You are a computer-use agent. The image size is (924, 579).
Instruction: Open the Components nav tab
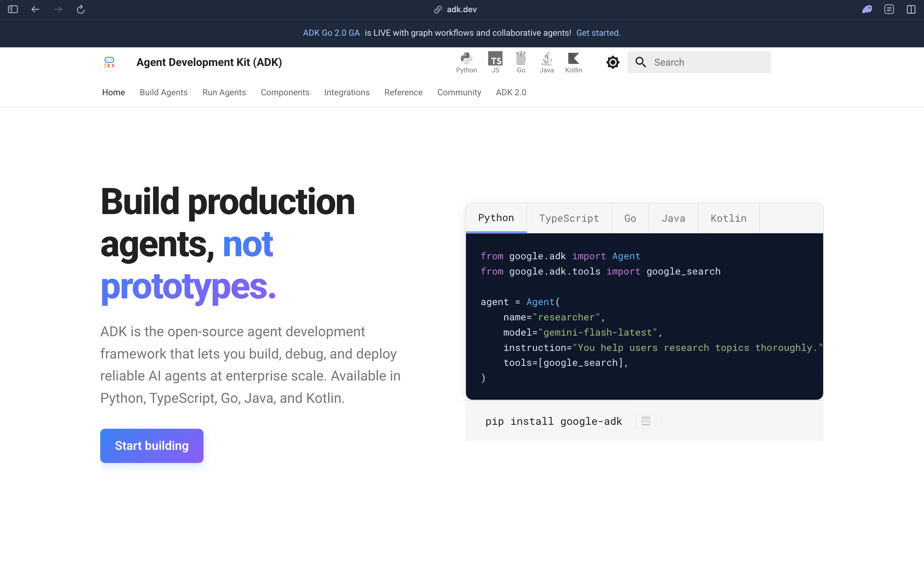(x=285, y=92)
